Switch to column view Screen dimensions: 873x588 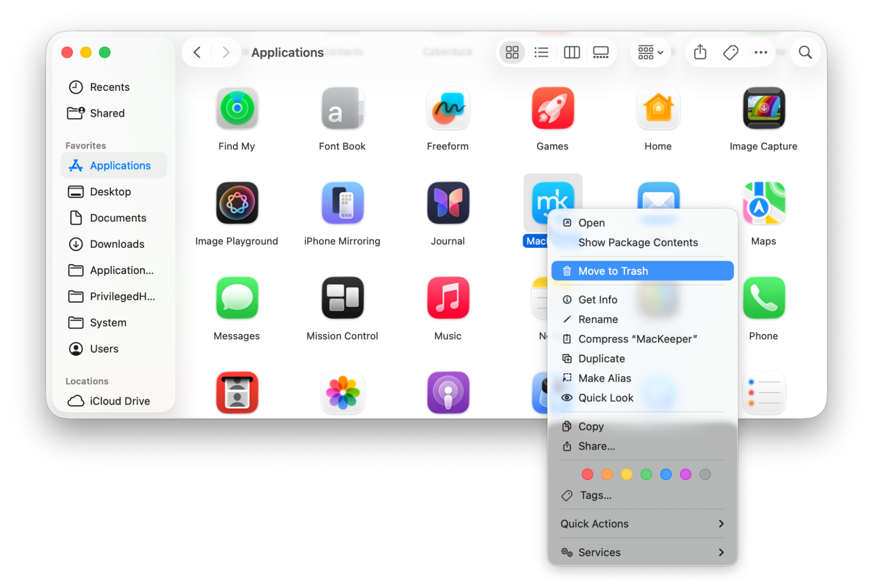coord(571,52)
